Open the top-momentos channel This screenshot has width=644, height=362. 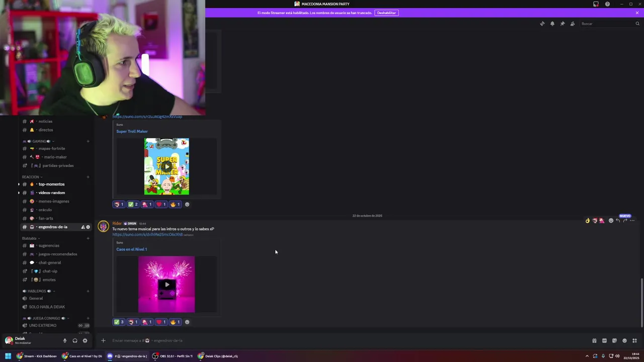click(56, 184)
